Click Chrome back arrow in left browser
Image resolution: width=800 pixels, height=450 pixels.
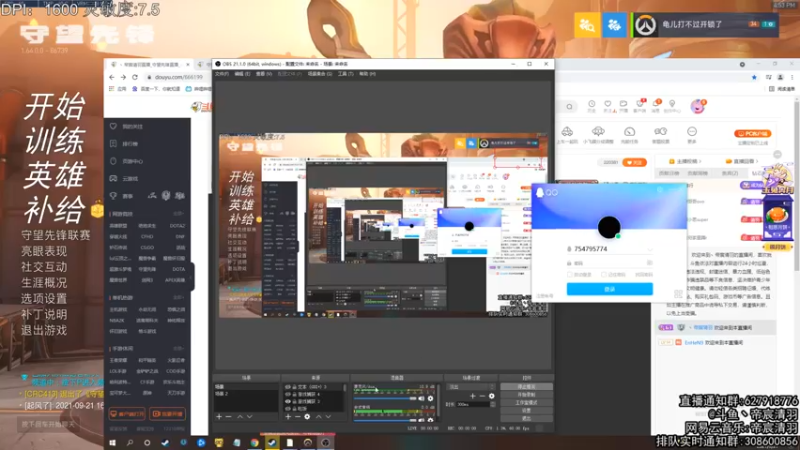(x=112, y=77)
